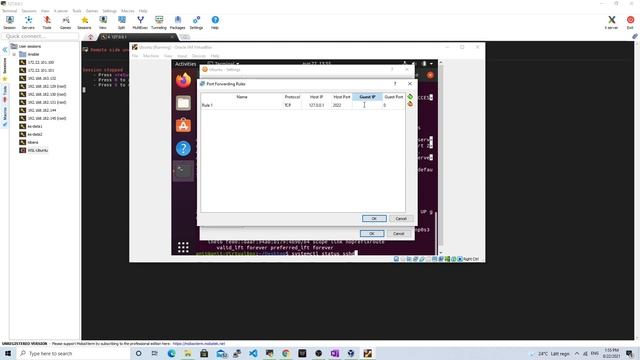Open the Terminal menu in MobaXterm
The height and width of the screenshot is (360, 640).
coord(9,11)
